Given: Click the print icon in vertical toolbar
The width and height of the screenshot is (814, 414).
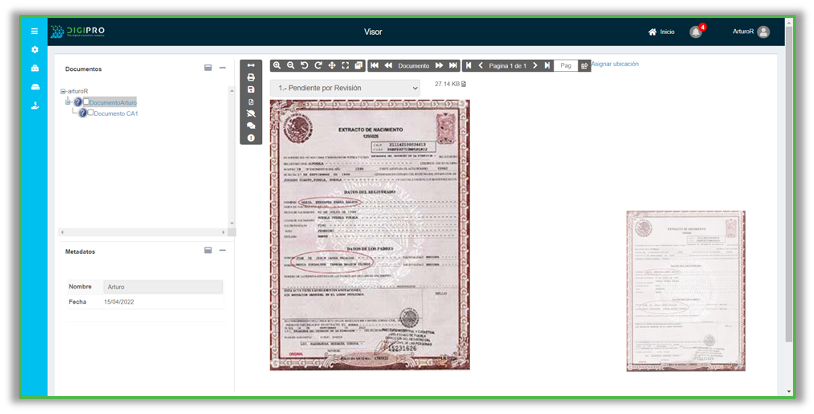Looking at the screenshot, I should coord(251,77).
